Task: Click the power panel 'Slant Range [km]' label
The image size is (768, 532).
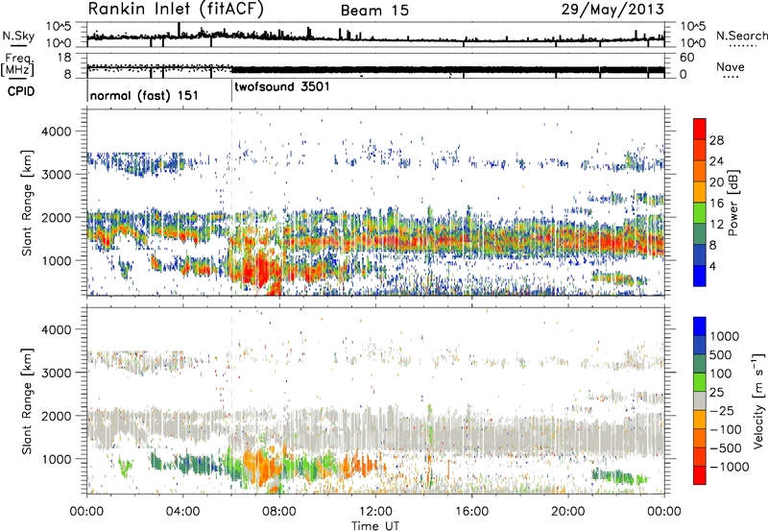Action: coord(28,203)
